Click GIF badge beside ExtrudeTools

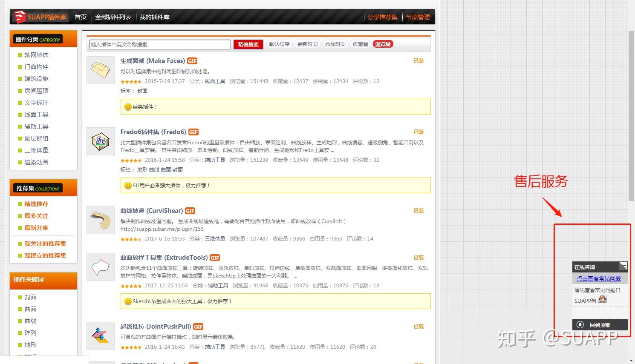click(x=215, y=258)
